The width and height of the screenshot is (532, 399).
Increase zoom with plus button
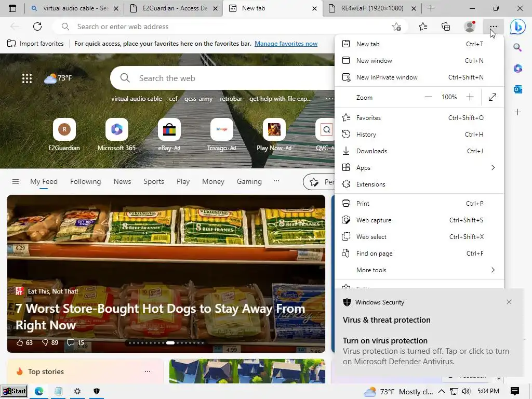click(470, 97)
